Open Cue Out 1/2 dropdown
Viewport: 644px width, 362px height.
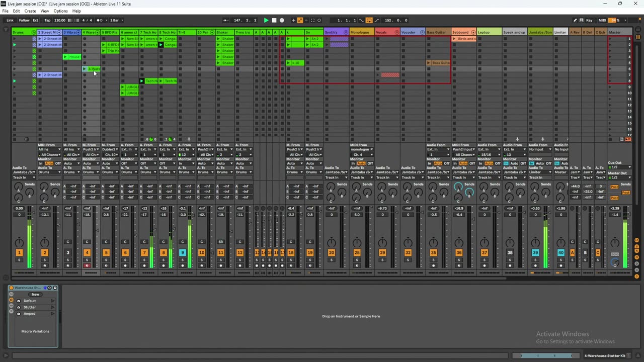point(619,167)
